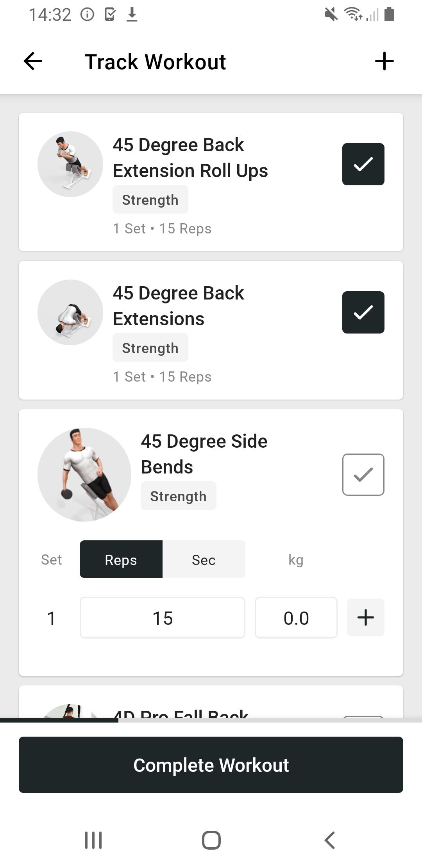The image size is (422, 868).
Task: Uncheck 45 Degree Back Extension Roll Ups
Action: pyautogui.click(x=363, y=164)
